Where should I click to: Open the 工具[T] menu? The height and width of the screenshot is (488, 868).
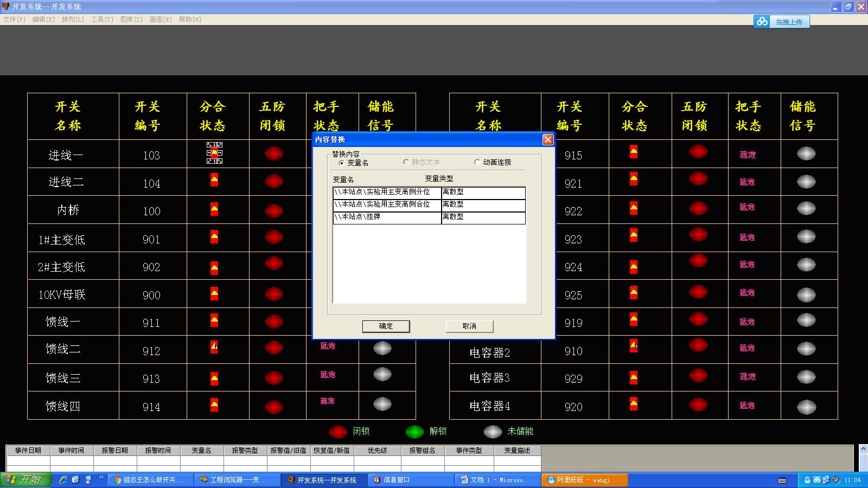coord(102,20)
